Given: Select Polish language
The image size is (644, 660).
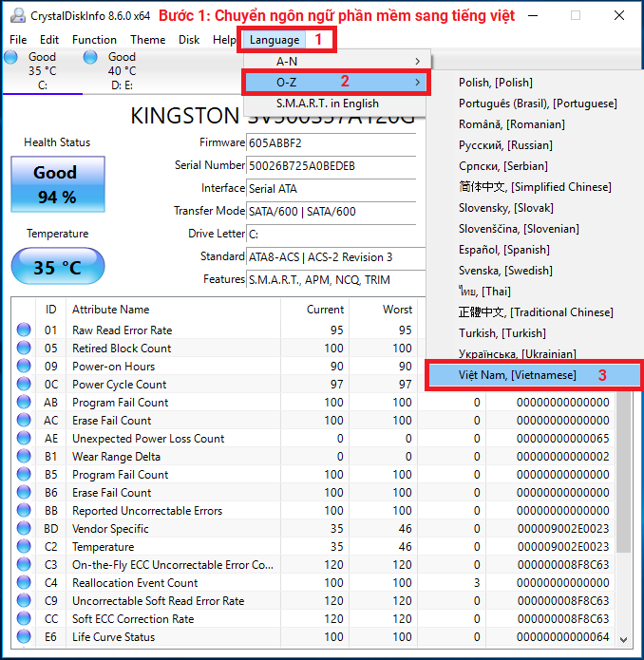Looking at the screenshot, I should coord(496,83).
